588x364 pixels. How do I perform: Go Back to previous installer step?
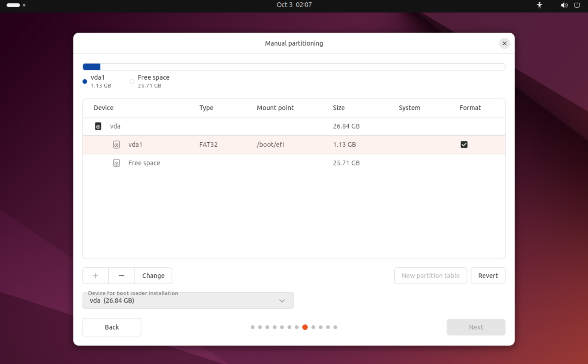click(112, 327)
